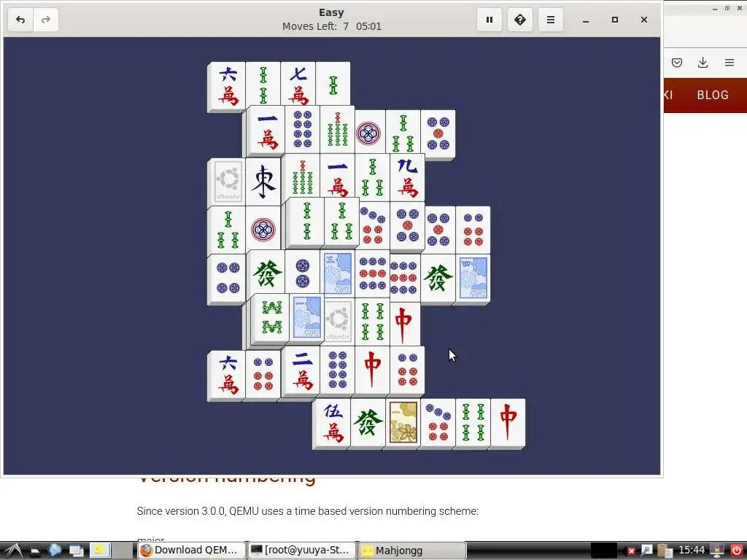This screenshot has height=560, width=747.
Task: Open the Mahjongg hamburger menu
Action: (550, 20)
